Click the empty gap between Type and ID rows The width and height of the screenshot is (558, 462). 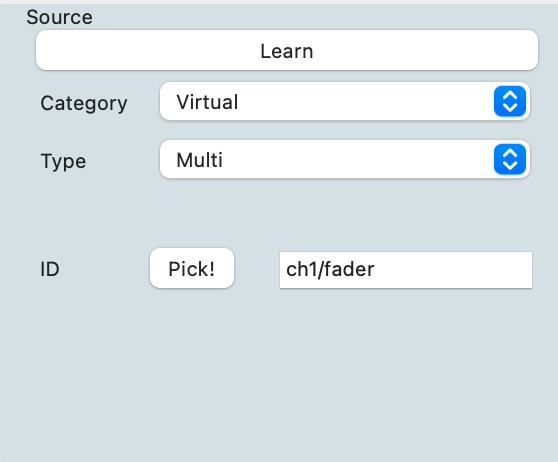[x=279, y=214]
